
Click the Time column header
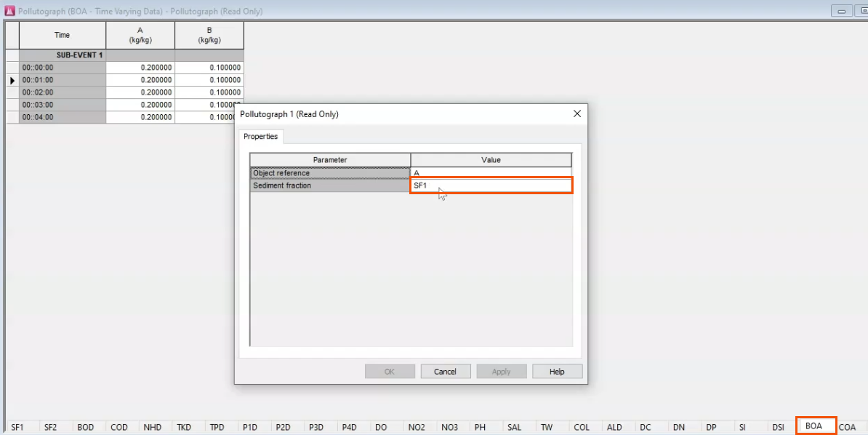point(63,35)
